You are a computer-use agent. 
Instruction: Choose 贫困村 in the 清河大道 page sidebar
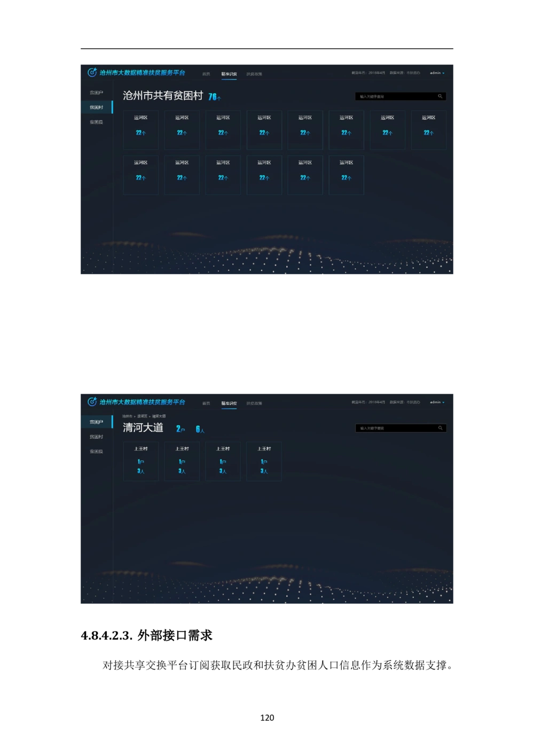(97, 437)
